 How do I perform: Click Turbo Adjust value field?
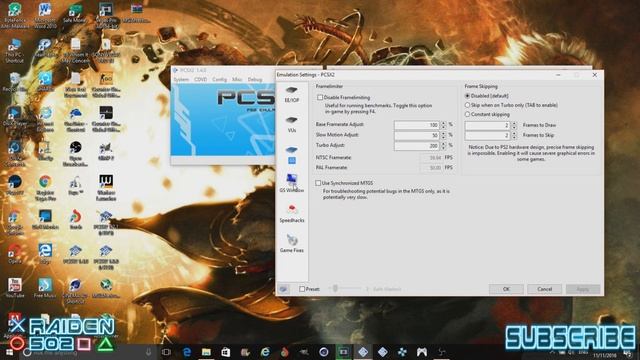tap(417, 146)
